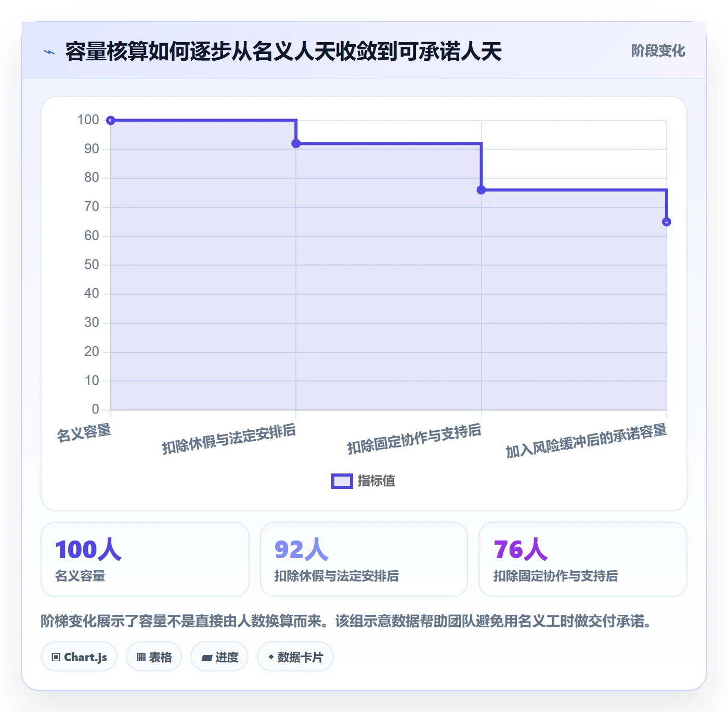This screenshot has height=712, width=728.
Task: Click the diamond icon in 数据卡片 chip
Action: point(271,657)
